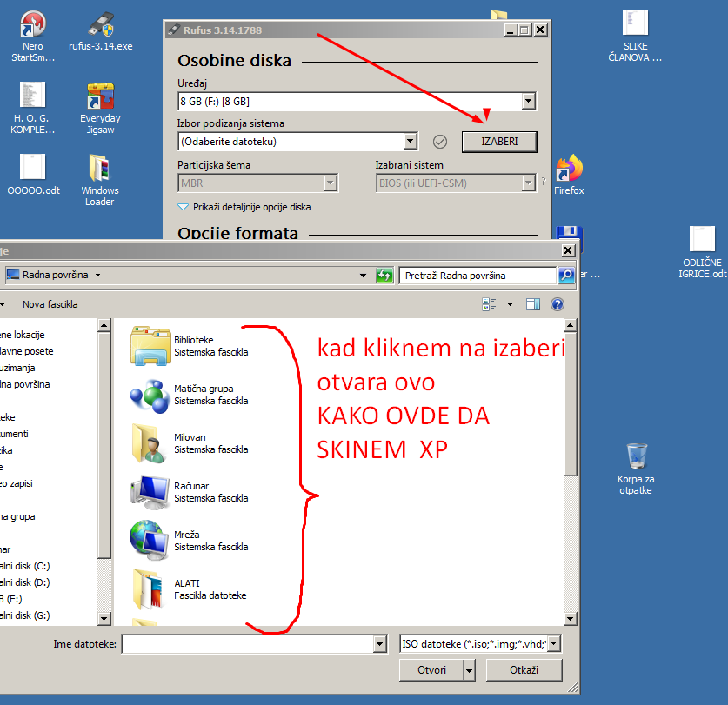This screenshot has width=728, height=705.
Task: Click the view options icon in the dialog
Action: [490, 304]
